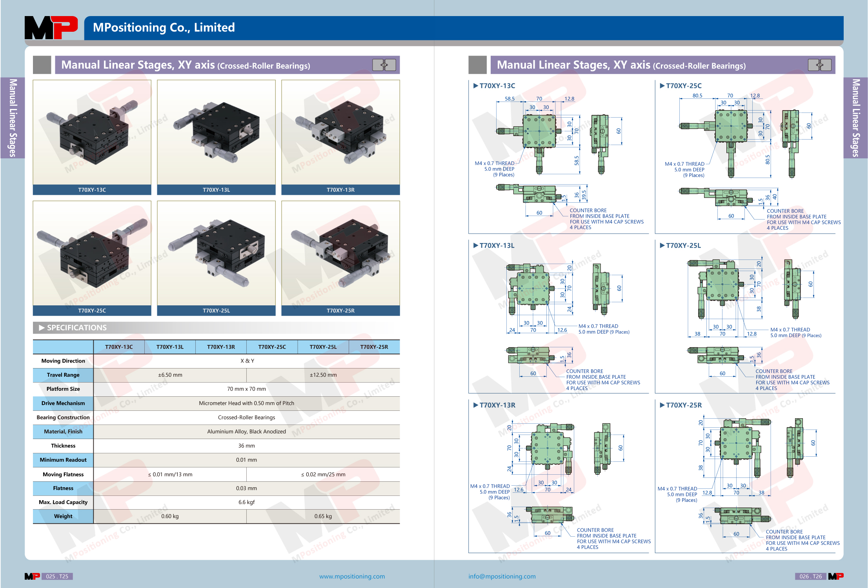Open the www.mpositioning.com link
868x588 pixels.
(352, 576)
